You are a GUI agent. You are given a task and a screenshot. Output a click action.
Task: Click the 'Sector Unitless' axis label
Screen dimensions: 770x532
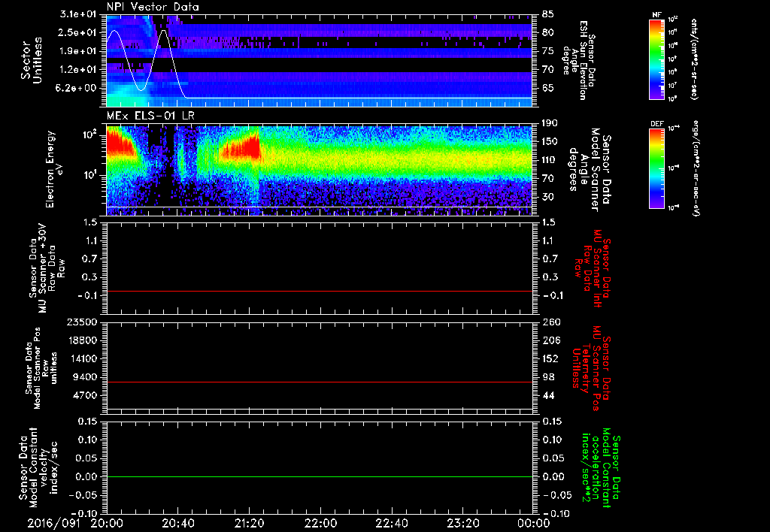point(32,60)
